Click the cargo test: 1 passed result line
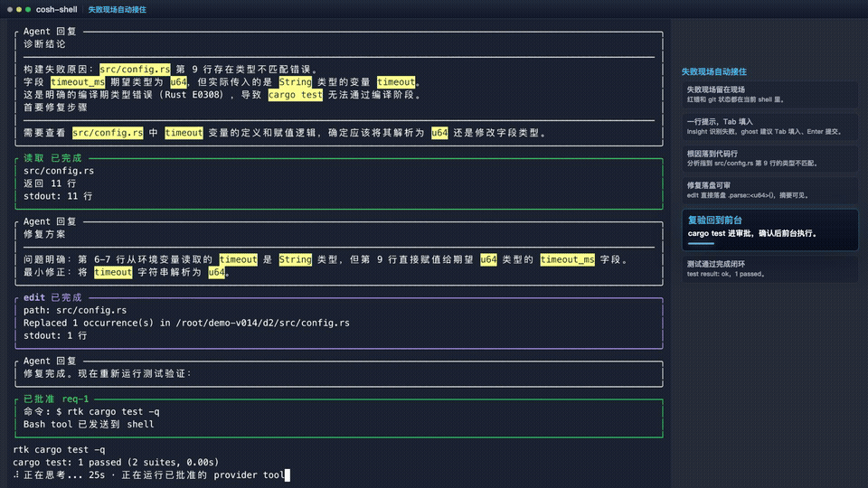The image size is (868, 488). [x=116, y=463]
